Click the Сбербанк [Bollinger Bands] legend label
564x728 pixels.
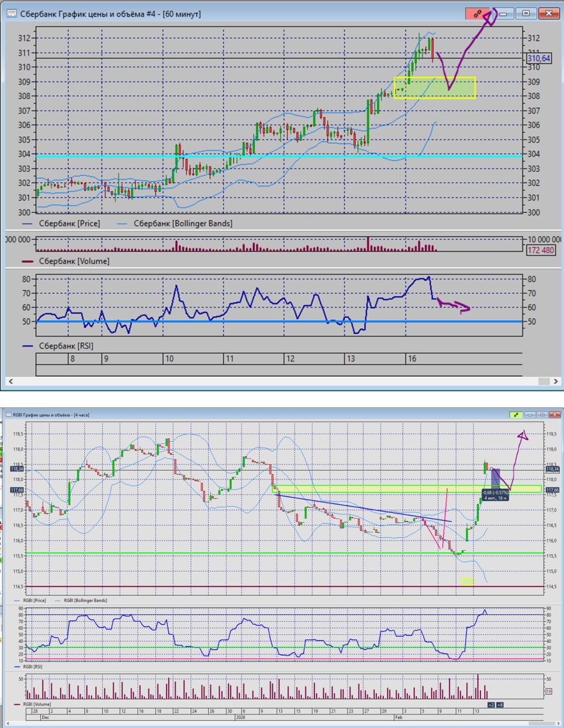pos(183,224)
